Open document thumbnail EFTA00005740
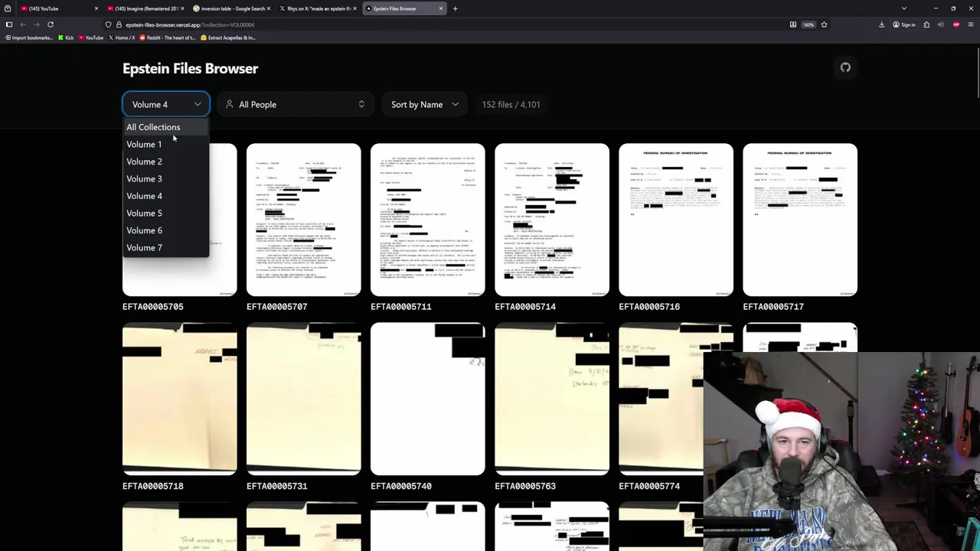This screenshot has height=551, width=980. 428,399
